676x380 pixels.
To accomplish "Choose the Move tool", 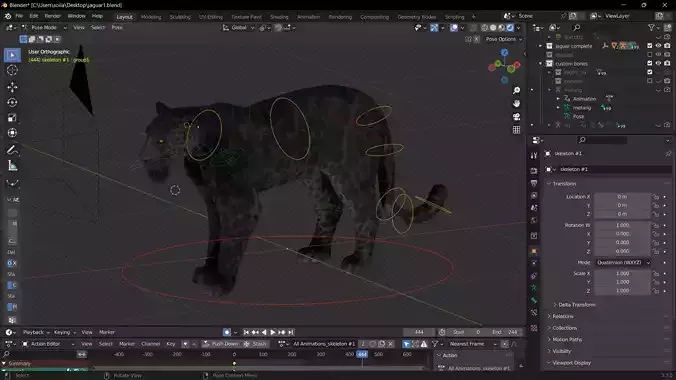I will (12, 87).
